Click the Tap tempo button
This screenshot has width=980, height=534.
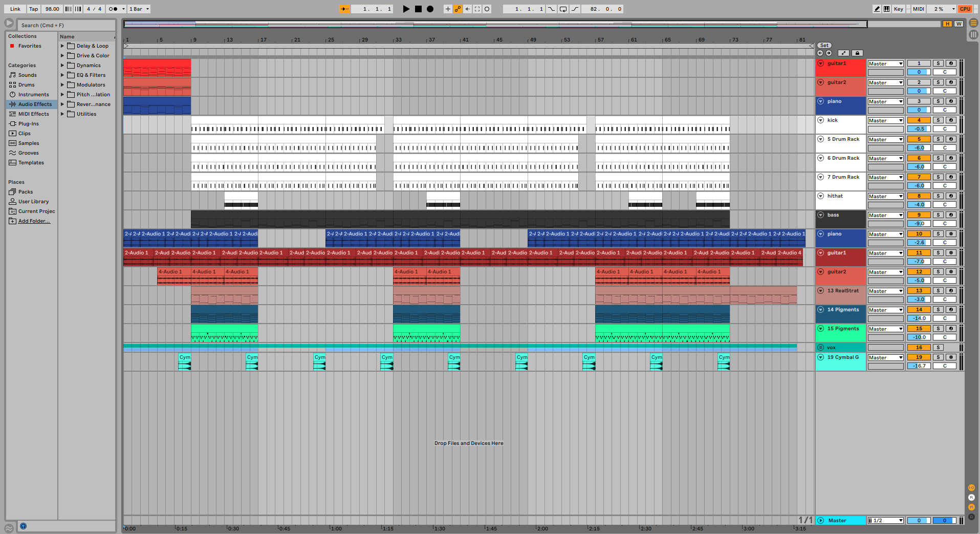pos(33,9)
